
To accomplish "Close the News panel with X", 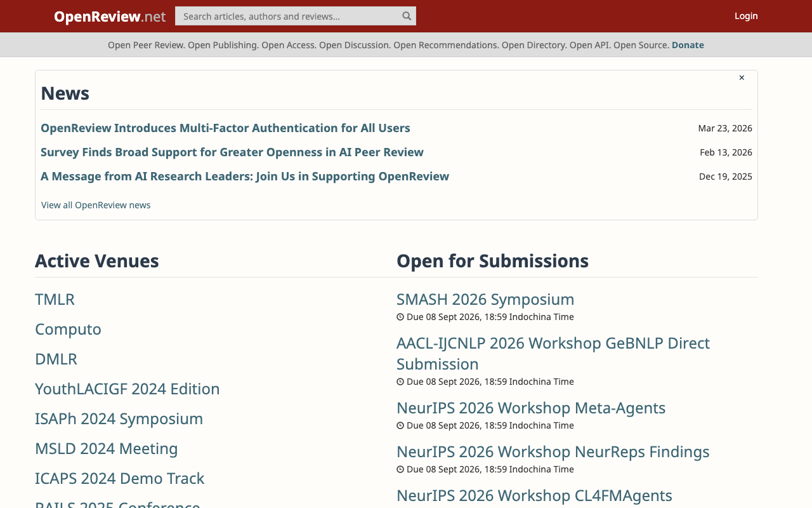I will (742, 77).
